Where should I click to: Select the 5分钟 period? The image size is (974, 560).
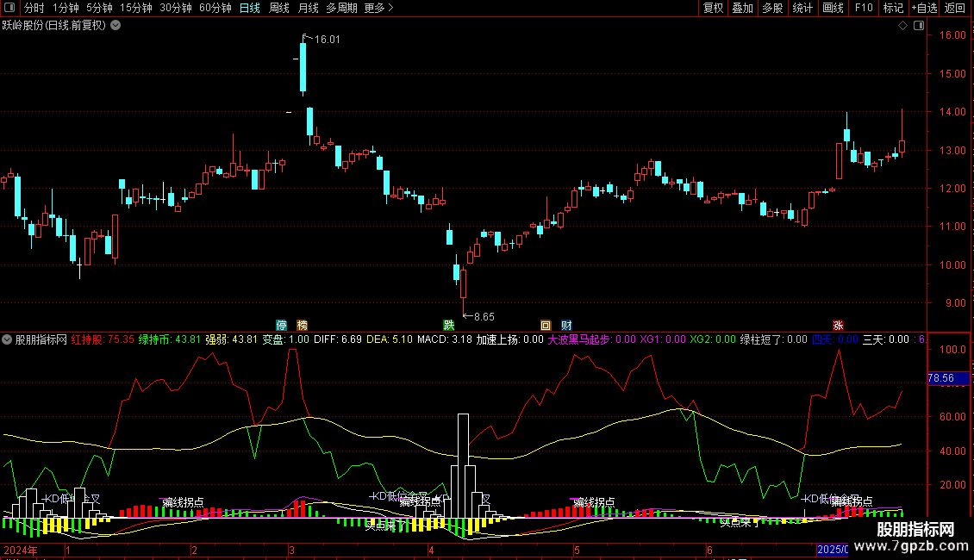point(99,8)
